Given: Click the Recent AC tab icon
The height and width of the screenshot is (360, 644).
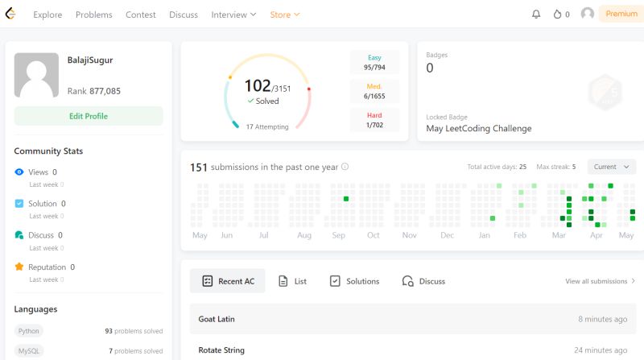Looking at the screenshot, I should tap(208, 281).
